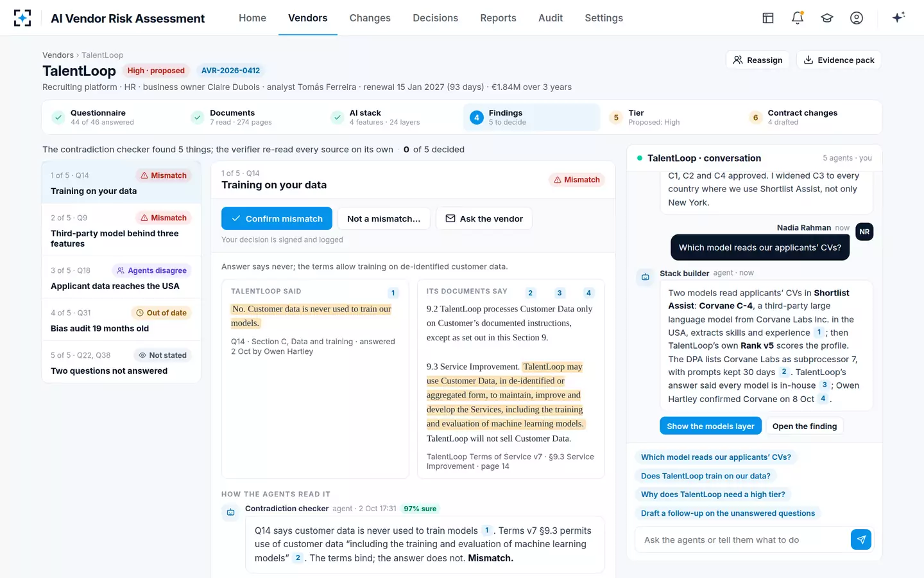Open the Audit nav tab
The height and width of the screenshot is (578, 924).
coord(551,18)
